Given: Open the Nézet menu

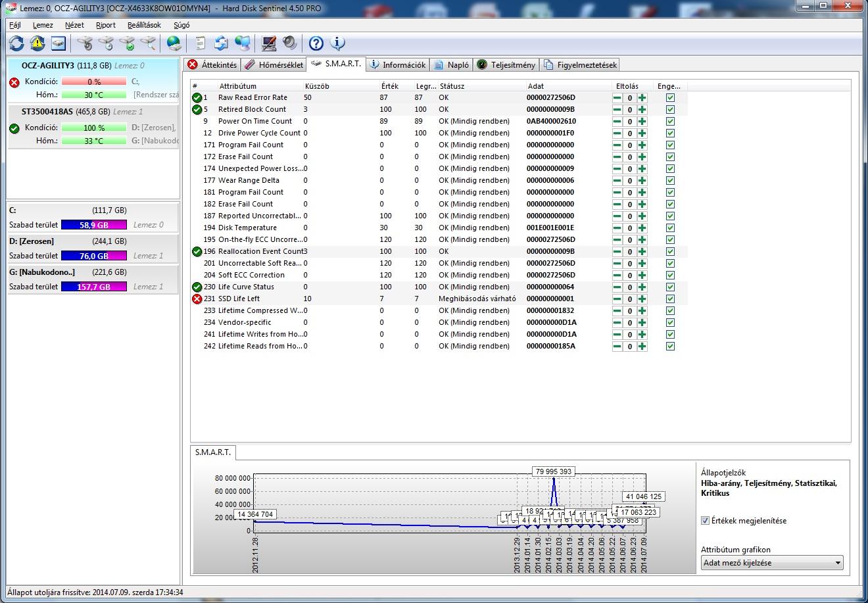Looking at the screenshot, I should click(x=74, y=25).
